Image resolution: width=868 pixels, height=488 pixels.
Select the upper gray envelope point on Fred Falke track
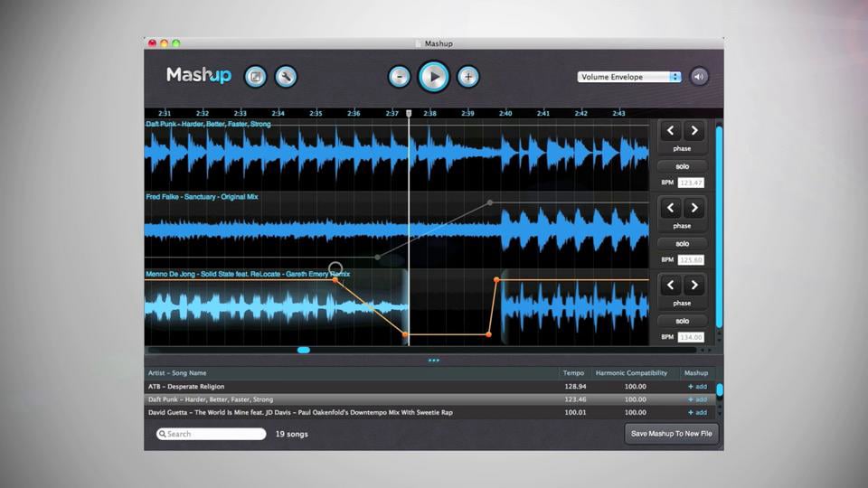(x=490, y=203)
